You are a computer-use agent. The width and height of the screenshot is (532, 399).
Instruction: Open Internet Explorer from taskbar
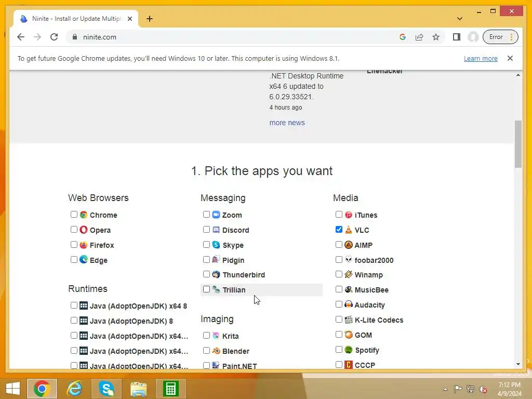(x=74, y=389)
